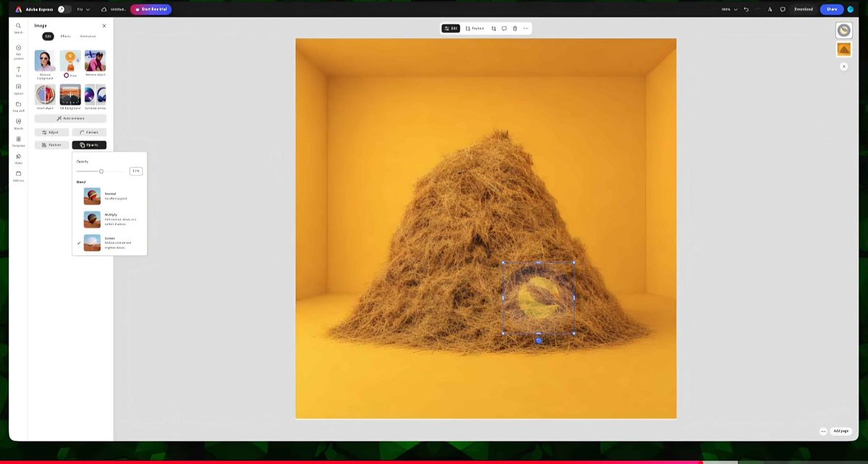Click the Untitled document name
The image size is (868, 464).
coord(118,9)
